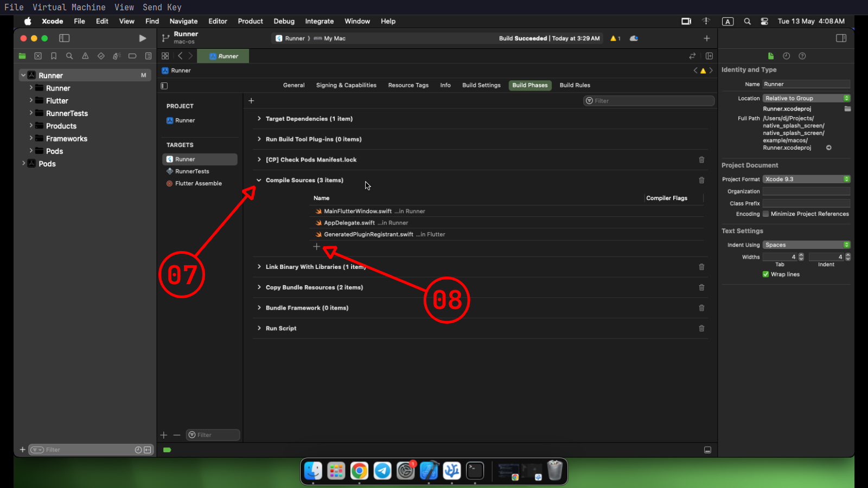This screenshot has width=868, height=488.
Task: Open the Project Format dropdown
Action: click(806, 179)
